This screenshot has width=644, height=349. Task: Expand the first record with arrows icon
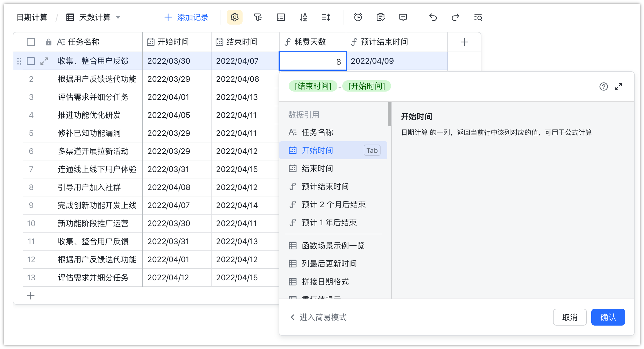[44, 61]
